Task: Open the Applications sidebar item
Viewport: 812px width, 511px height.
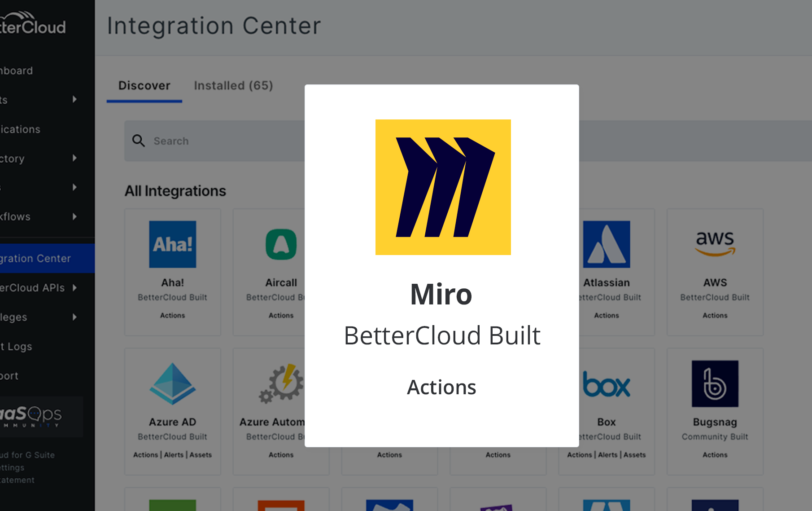Action: [x=20, y=129]
